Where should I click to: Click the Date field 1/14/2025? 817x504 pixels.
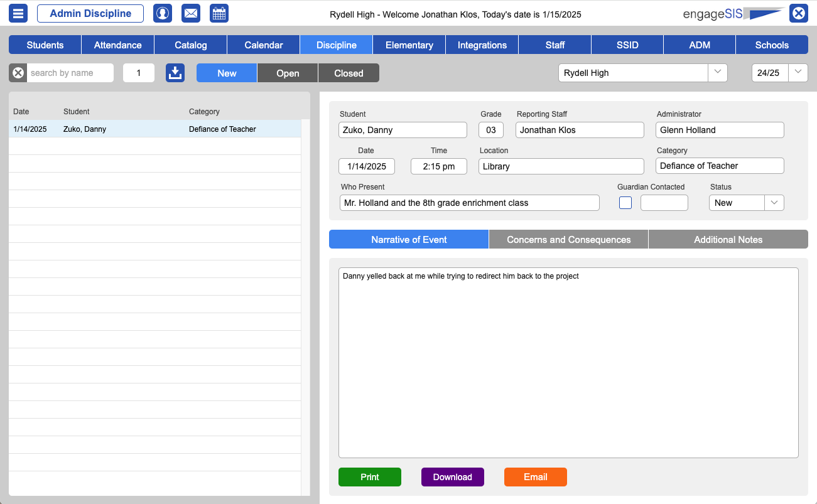coord(367,166)
